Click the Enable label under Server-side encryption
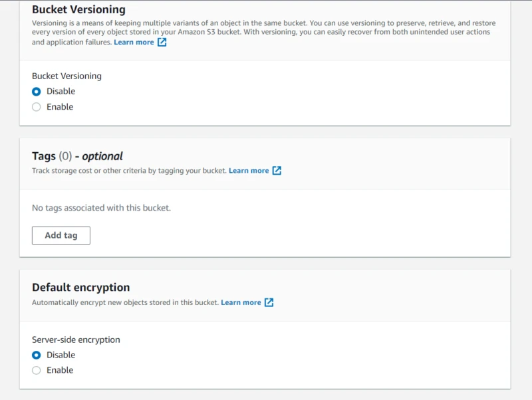 (60, 370)
